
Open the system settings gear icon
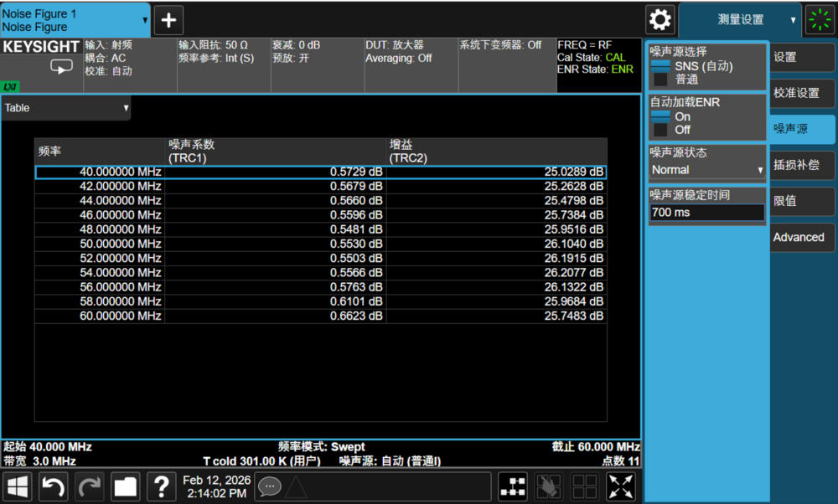[660, 20]
